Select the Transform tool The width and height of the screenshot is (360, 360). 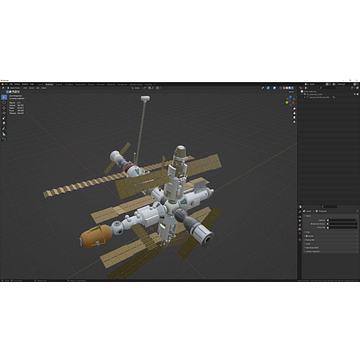[x=4, y=123]
